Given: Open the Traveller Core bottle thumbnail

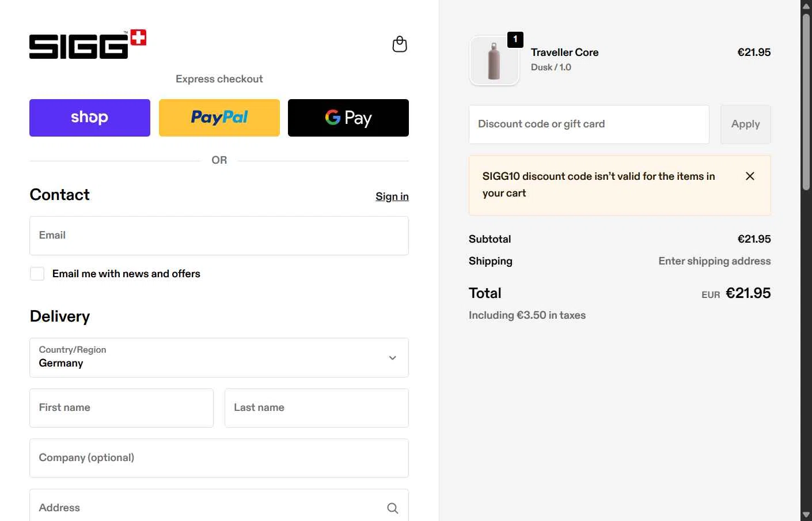Looking at the screenshot, I should 495,61.
